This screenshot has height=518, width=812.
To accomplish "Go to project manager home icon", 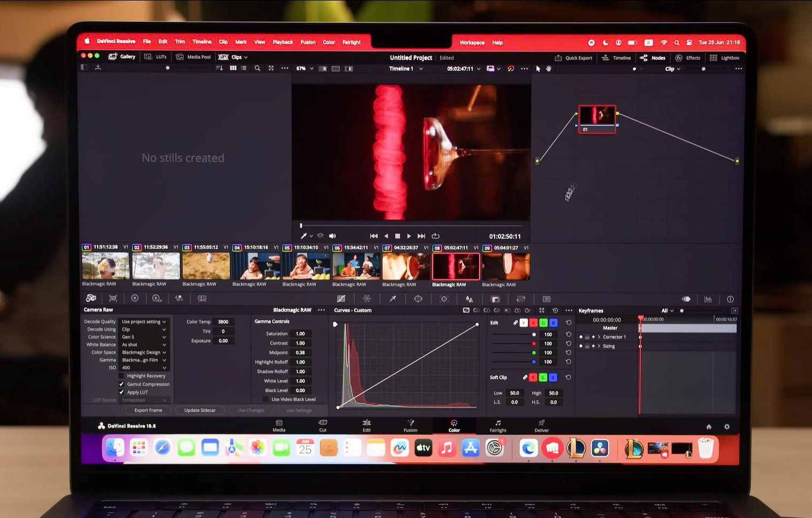I will pos(709,427).
